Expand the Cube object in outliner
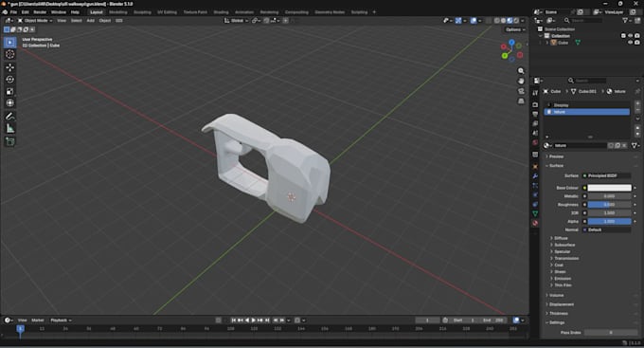Viewport: 644px width, 348px height. (x=547, y=43)
